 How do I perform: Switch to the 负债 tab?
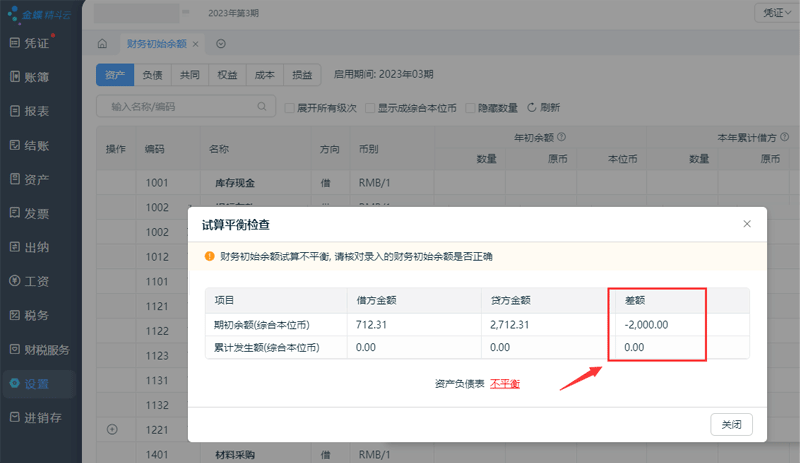pos(152,75)
